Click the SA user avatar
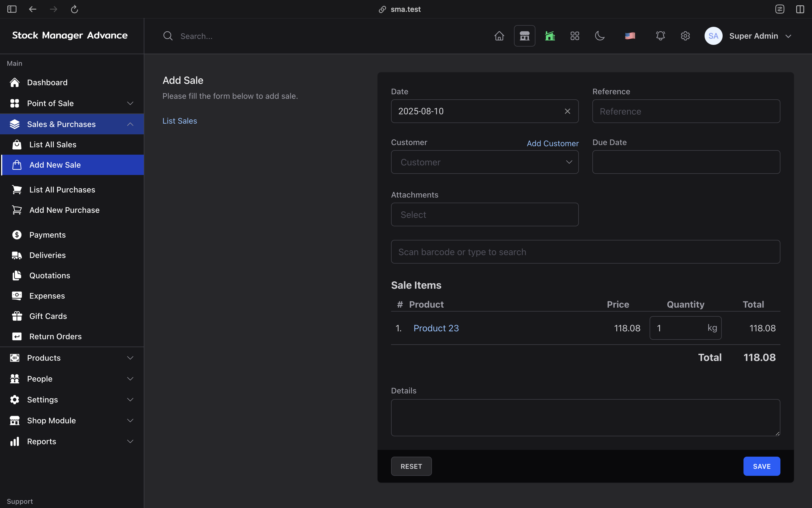The height and width of the screenshot is (508, 812). coord(713,36)
